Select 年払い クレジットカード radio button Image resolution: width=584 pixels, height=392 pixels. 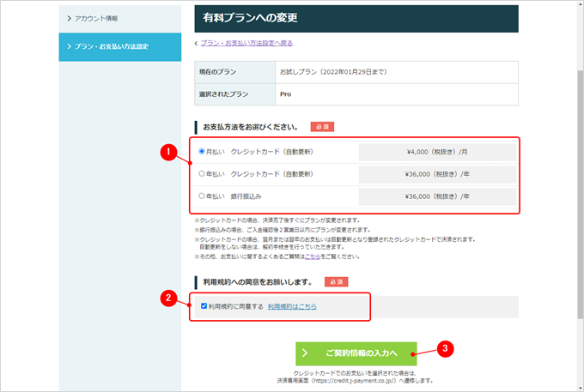[202, 173]
